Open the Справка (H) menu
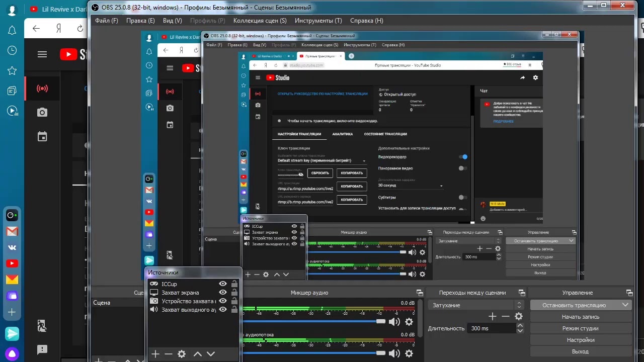 point(366,21)
